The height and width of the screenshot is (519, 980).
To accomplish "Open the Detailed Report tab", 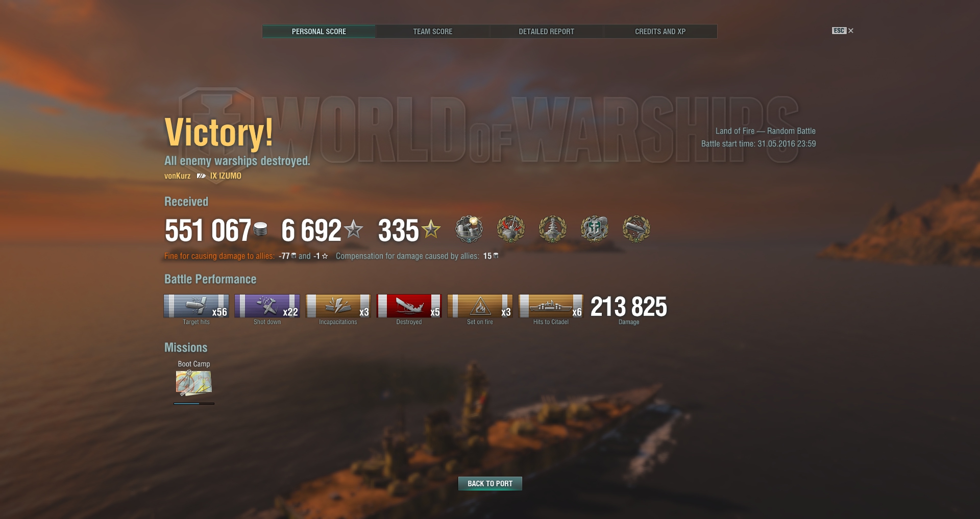I will coord(547,31).
